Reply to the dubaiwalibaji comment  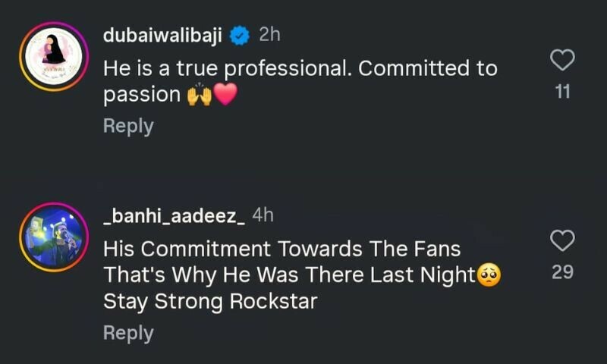coord(128,126)
